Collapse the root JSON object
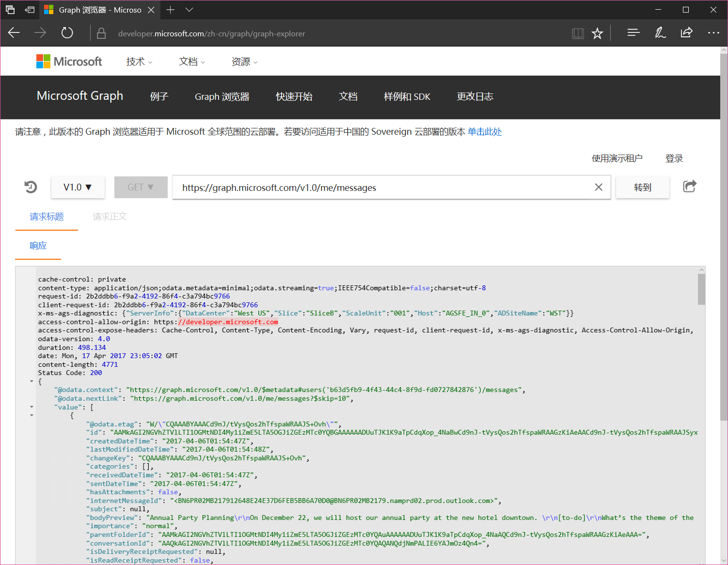Screen dimensions: 728x565 point(32,381)
